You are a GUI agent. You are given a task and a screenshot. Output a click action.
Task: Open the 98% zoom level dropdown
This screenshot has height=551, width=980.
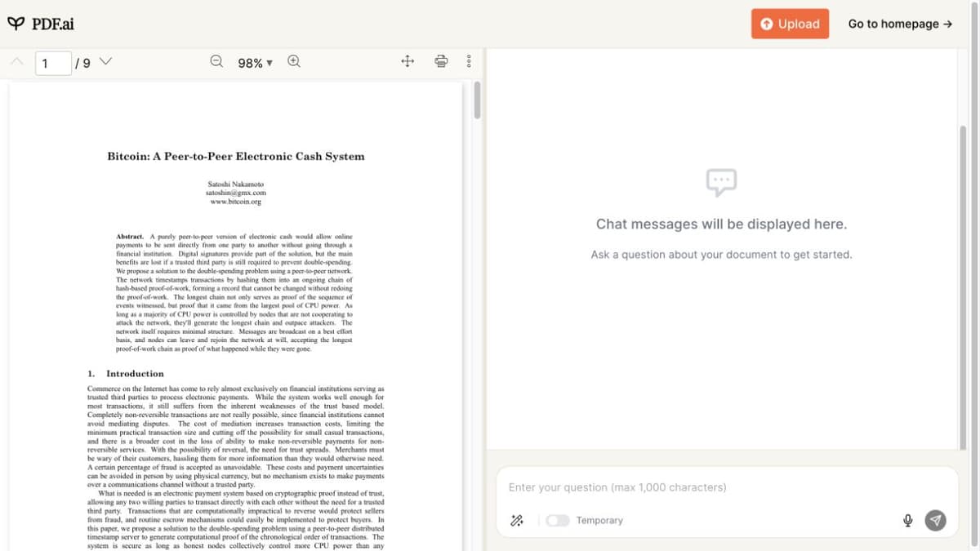[x=255, y=63]
